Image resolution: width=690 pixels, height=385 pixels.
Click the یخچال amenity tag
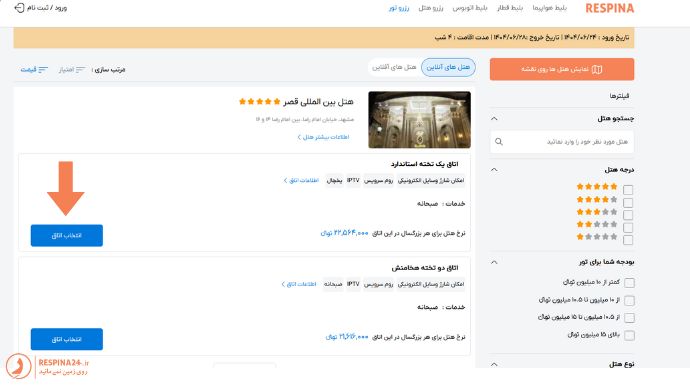pyautogui.click(x=334, y=180)
